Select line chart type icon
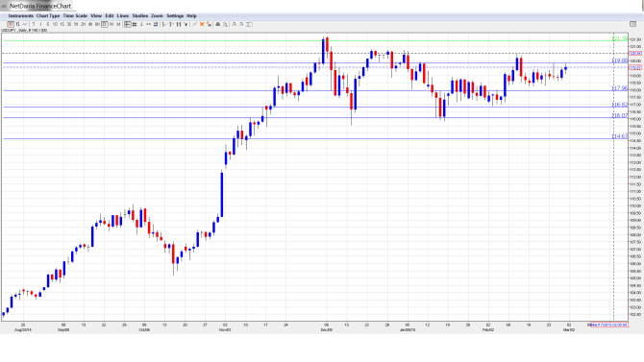 pos(25,24)
